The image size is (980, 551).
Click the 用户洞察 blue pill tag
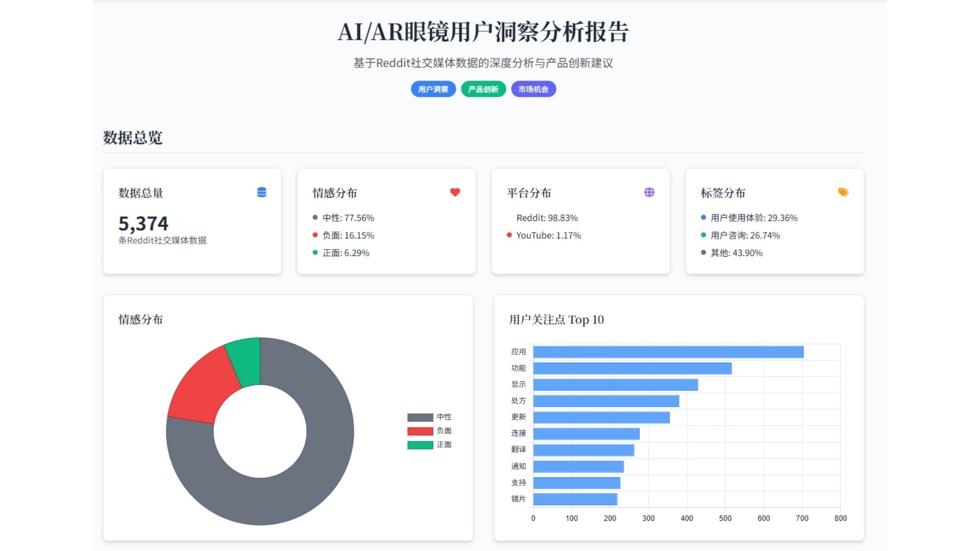point(433,89)
